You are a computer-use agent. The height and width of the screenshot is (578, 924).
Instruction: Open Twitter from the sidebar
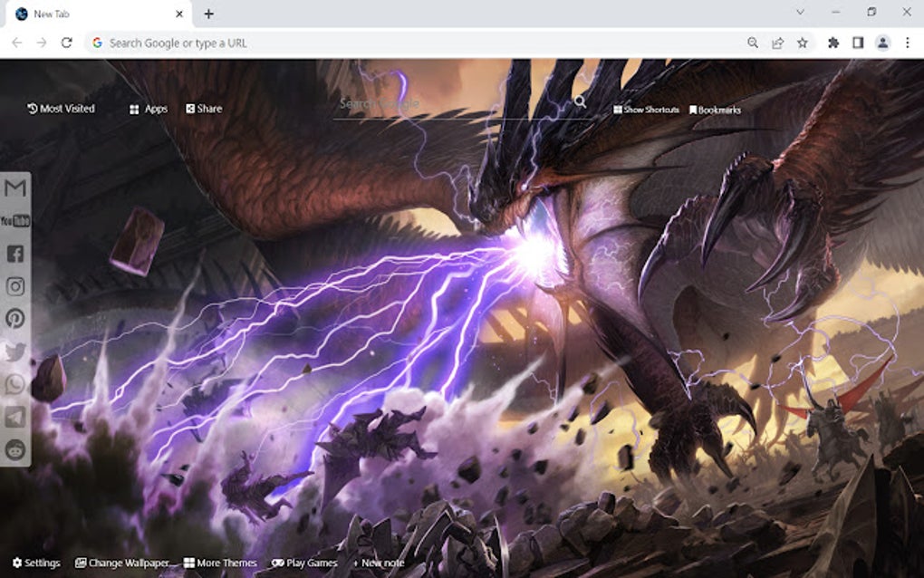tap(13, 351)
